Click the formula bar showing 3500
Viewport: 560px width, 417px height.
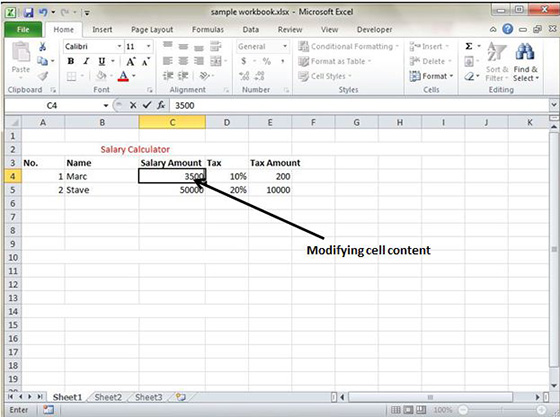(x=360, y=106)
